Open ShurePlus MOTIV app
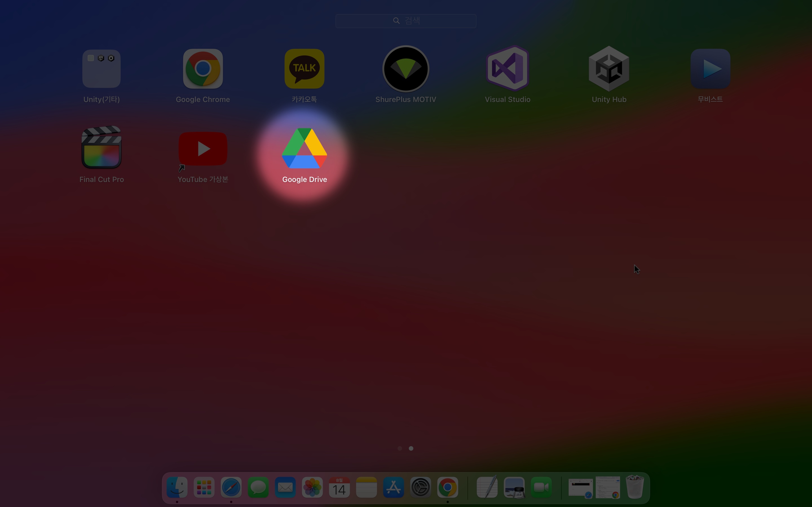 [x=406, y=69]
